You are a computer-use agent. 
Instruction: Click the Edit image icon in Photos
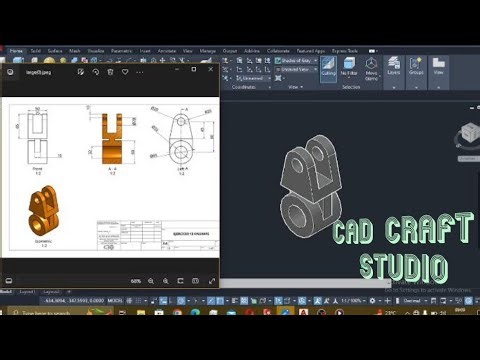(80, 72)
